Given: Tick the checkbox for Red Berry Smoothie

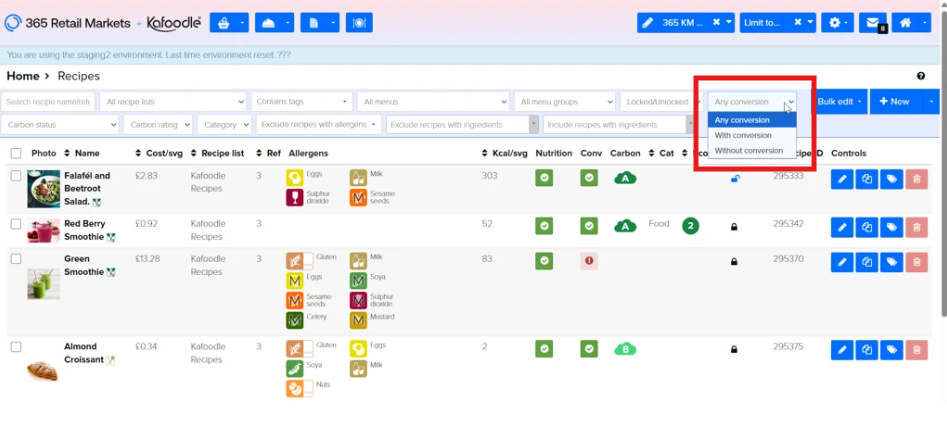Looking at the screenshot, I should point(16,225).
